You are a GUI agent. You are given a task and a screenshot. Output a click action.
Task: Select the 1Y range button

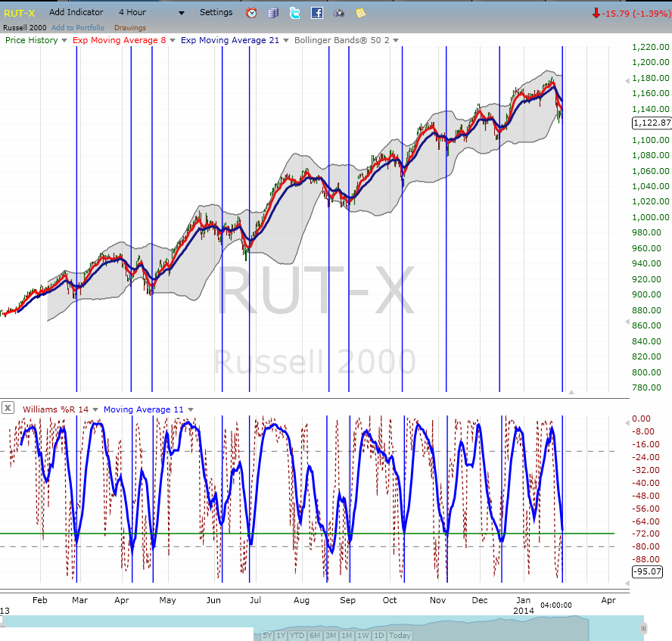[281, 636]
